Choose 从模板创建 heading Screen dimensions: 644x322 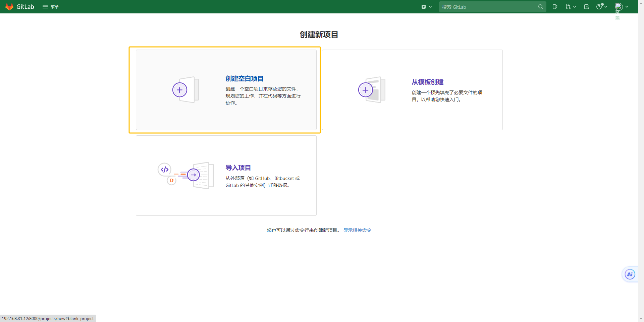[x=428, y=82]
